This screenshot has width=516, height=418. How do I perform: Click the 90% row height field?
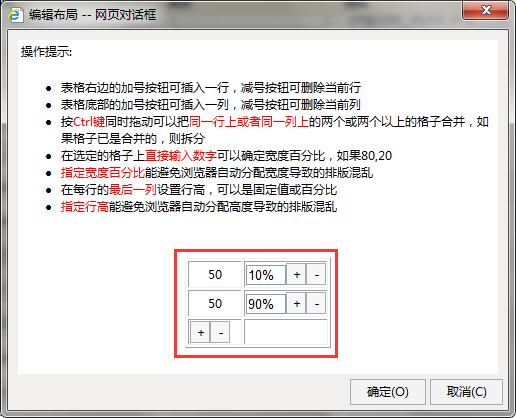coord(266,304)
